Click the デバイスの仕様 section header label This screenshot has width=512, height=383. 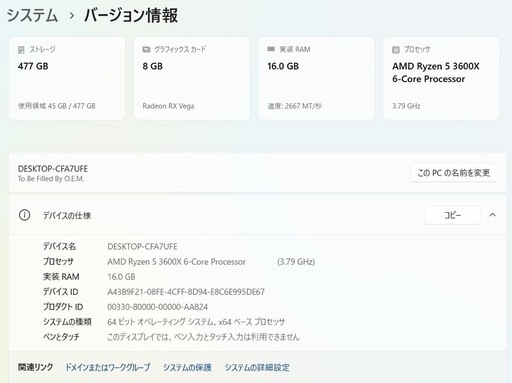pyautogui.click(x=67, y=216)
